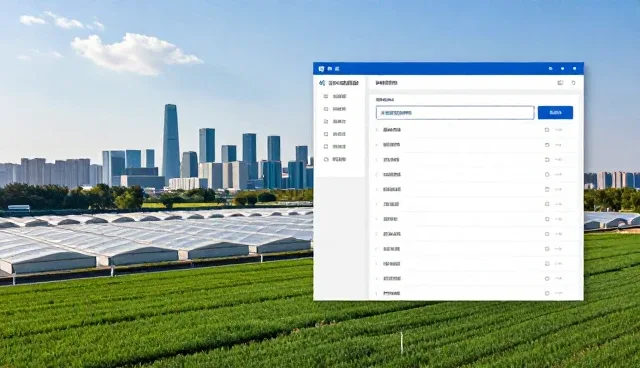Click the app logo icon in the title bar
The image size is (640, 368).
click(321, 69)
